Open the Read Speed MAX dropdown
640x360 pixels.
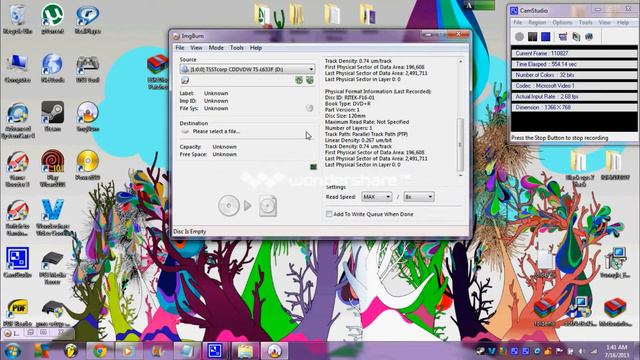376,197
